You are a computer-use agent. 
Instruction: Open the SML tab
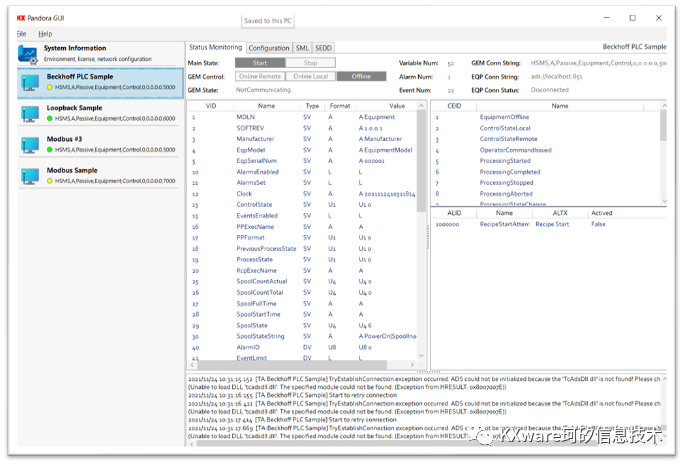pos(302,48)
